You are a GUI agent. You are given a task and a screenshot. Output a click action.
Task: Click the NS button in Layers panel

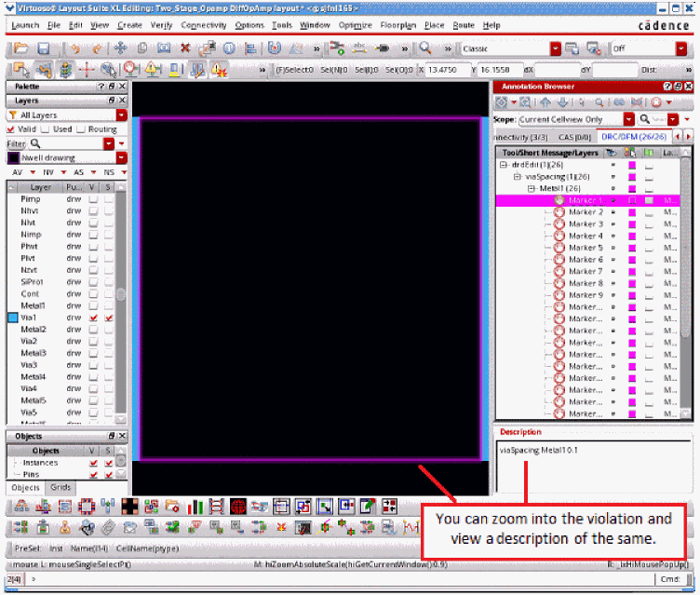pos(109,172)
